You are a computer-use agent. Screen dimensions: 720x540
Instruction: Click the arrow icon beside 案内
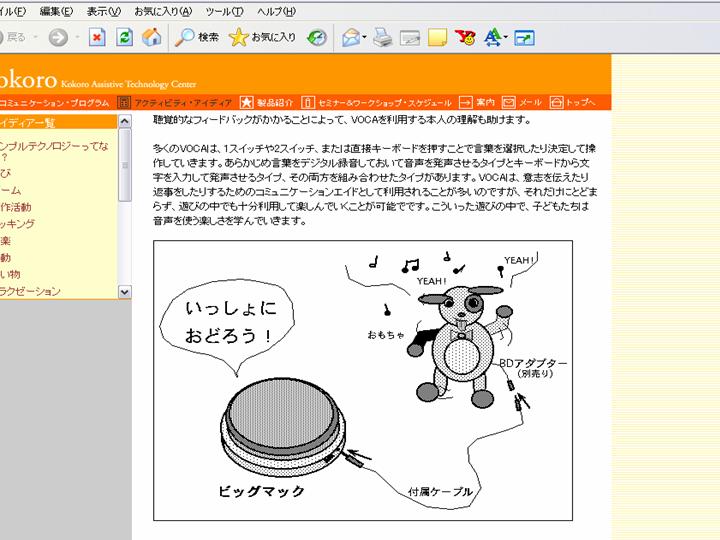pyautogui.click(x=466, y=102)
